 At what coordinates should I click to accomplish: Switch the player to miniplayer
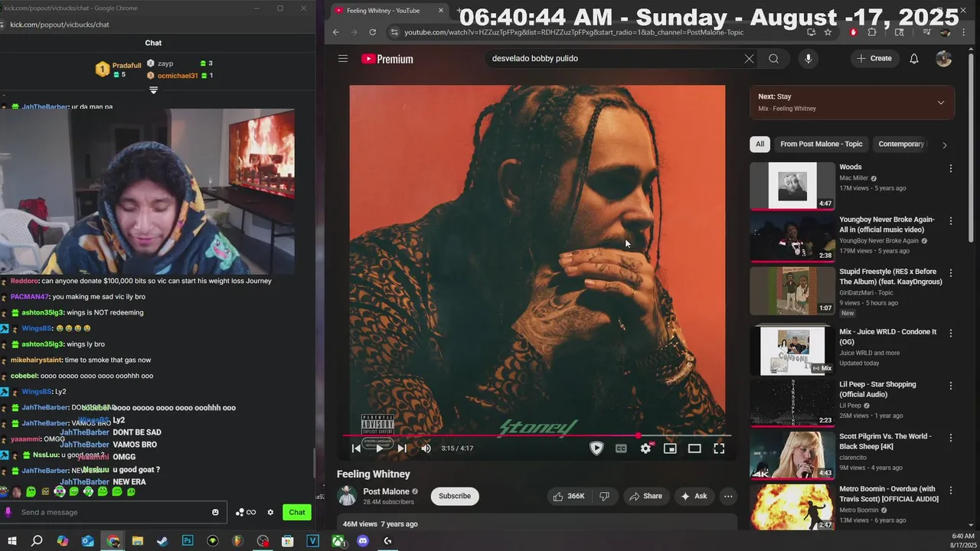click(670, 448)
